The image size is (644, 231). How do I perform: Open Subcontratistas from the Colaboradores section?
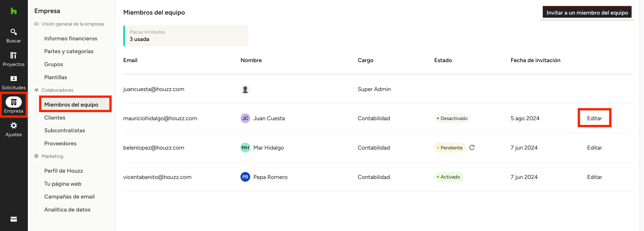tap(64, 130)
